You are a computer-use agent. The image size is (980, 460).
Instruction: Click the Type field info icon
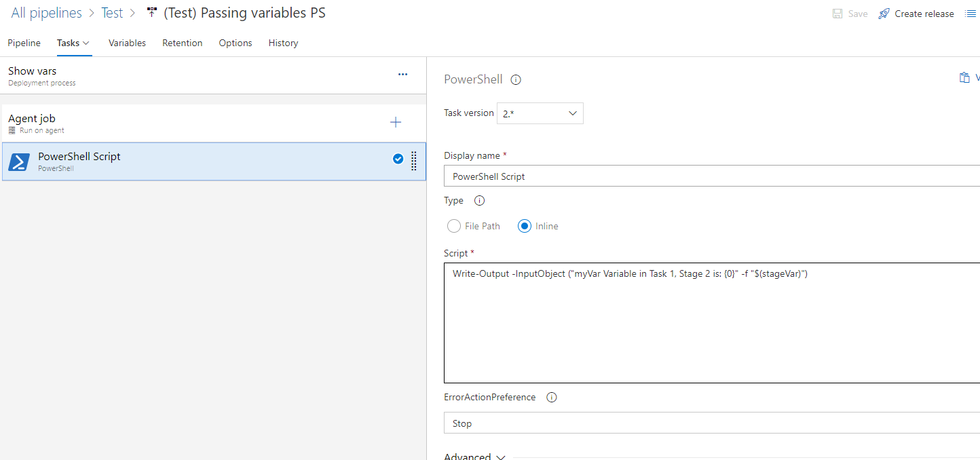pyautogui.click(x=479, y=201)
